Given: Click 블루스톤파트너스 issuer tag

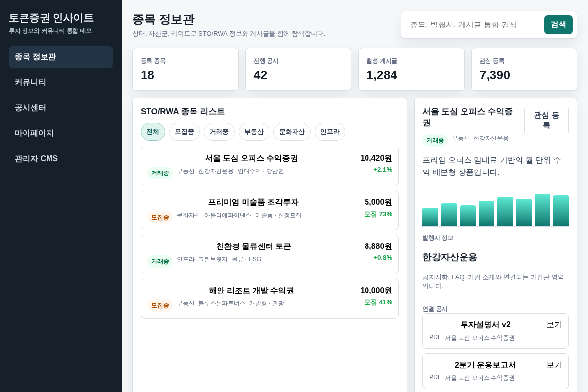Looking at the screenshot, I should (x=222, y=304).
